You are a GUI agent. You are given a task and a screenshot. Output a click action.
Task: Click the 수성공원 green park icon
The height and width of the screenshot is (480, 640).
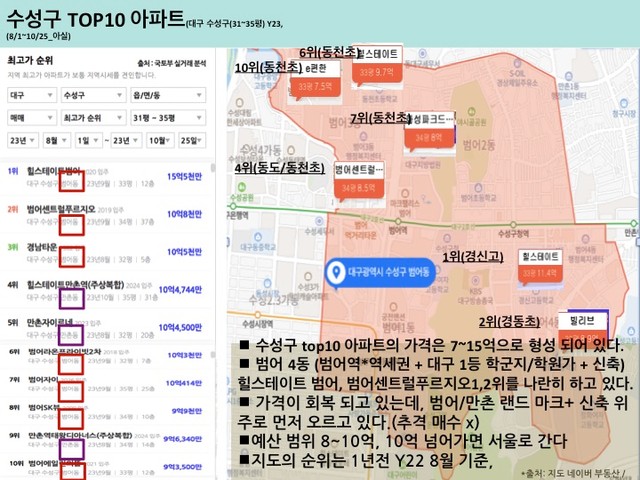click(242, 187)
